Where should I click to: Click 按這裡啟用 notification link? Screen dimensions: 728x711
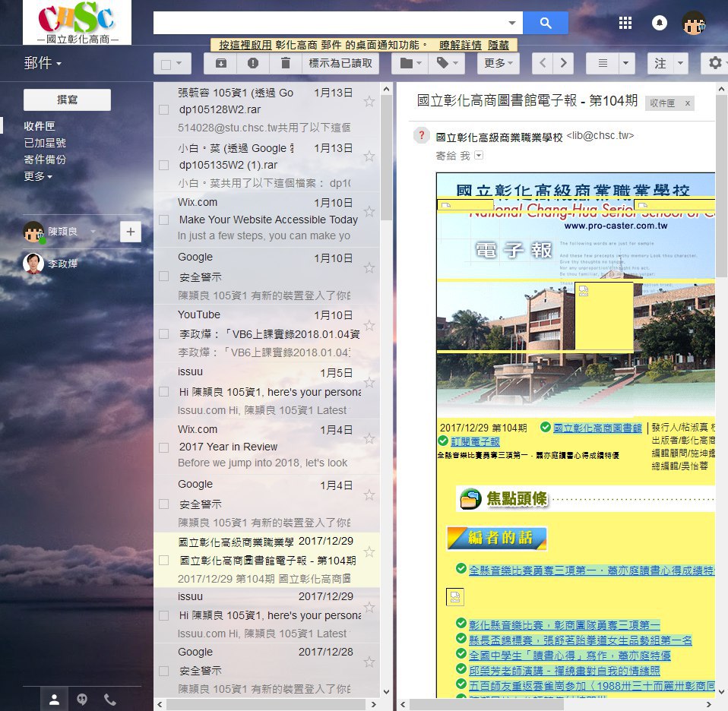pyautogui.click(x=245, y=45)
